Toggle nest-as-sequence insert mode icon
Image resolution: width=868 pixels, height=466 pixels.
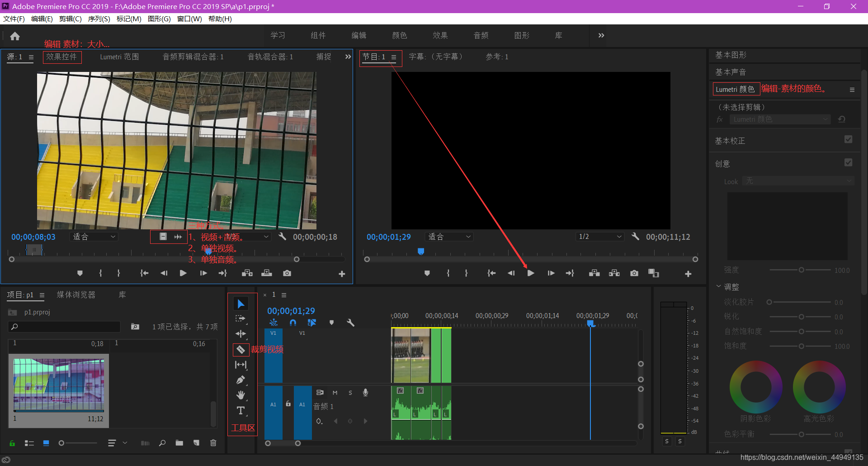[274, 323]
